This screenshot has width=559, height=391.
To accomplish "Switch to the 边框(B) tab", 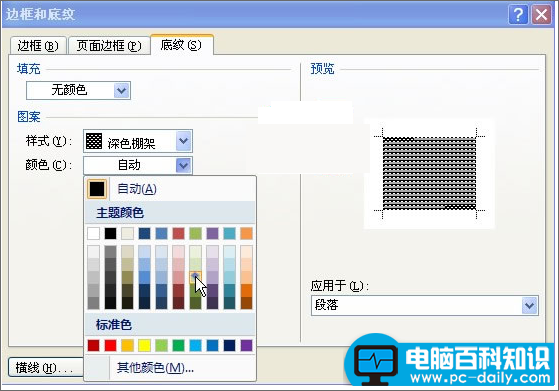I will (38, 45).
